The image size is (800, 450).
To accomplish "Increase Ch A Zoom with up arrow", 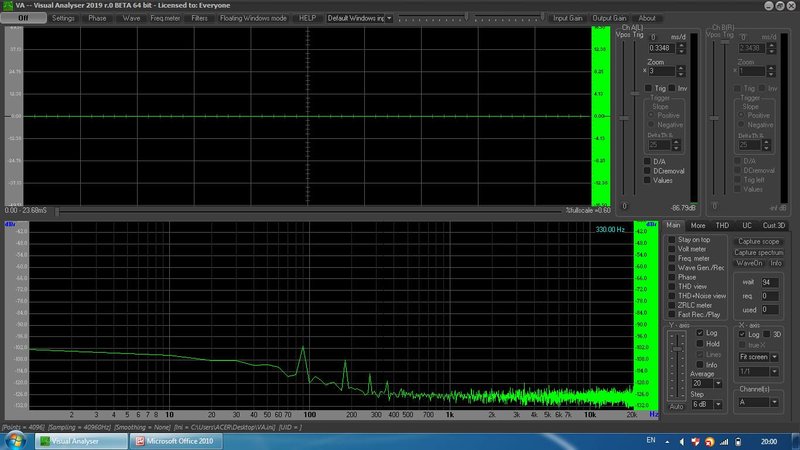I will [681, 68].
